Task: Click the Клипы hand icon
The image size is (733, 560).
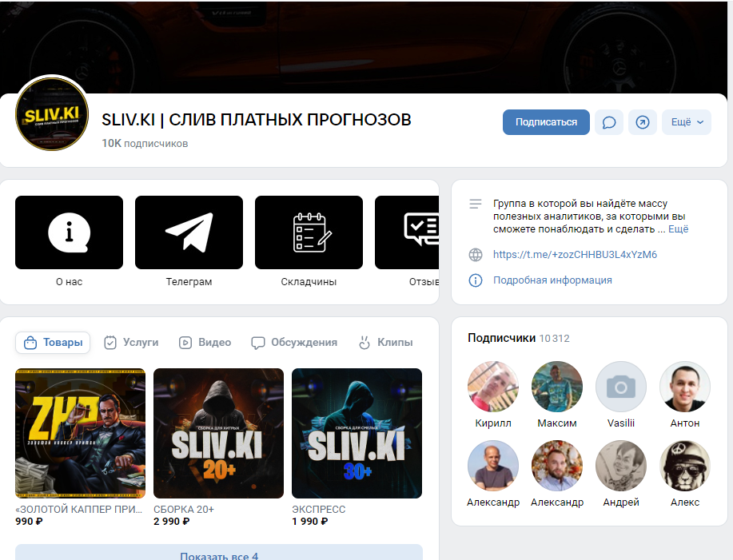Action: click(x=365, y=343)
